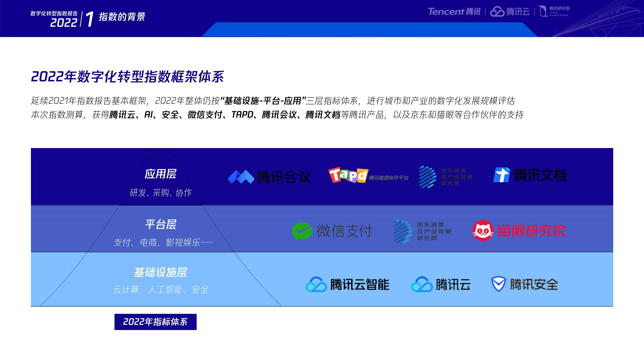The height and width of the screenshot is (362, 644).
Task: Click the 2022年指标体系 label box
Action: pyautogui.click(x=156, y=322)
